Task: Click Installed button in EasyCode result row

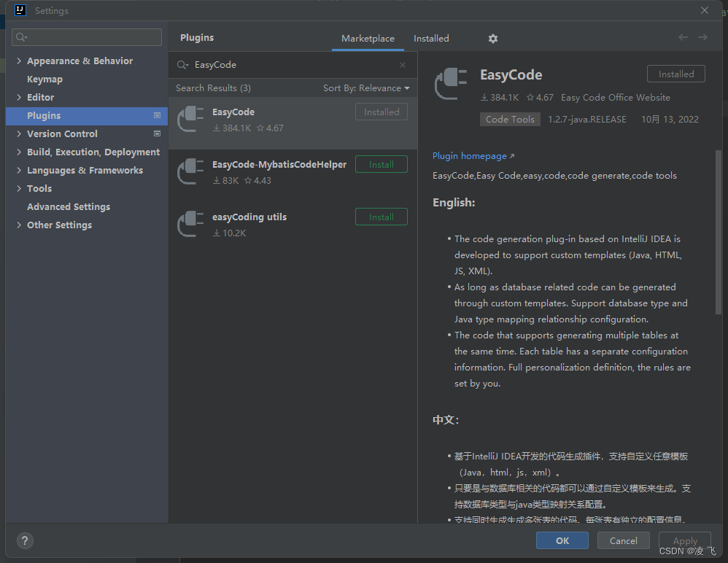Action: coord(382,112)
